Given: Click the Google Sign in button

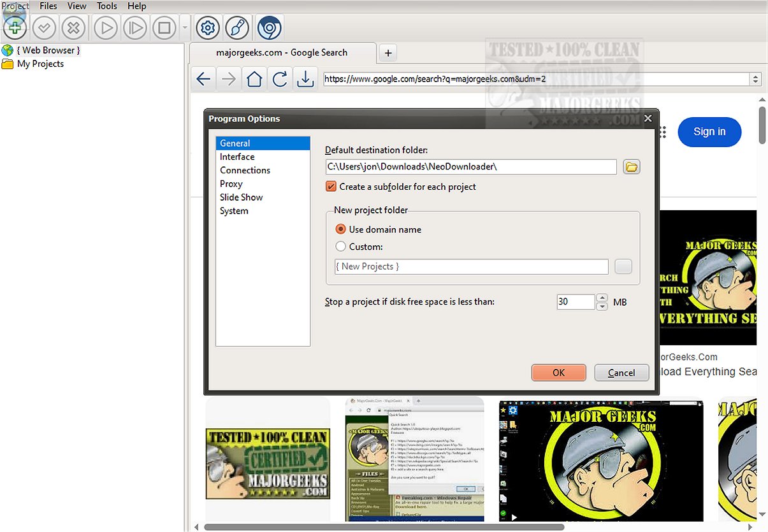Looking at the screenshot, I should coord(709,132).
